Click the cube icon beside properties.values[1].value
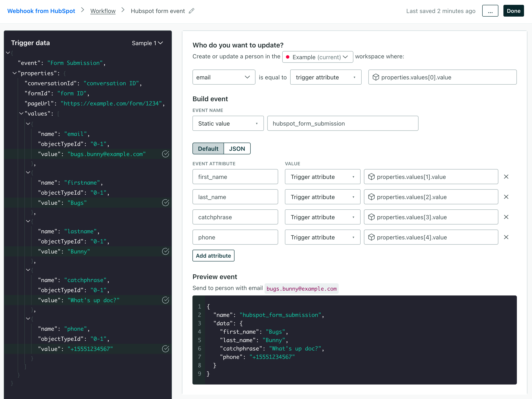 pyautogui.click(x=372, y=177)
